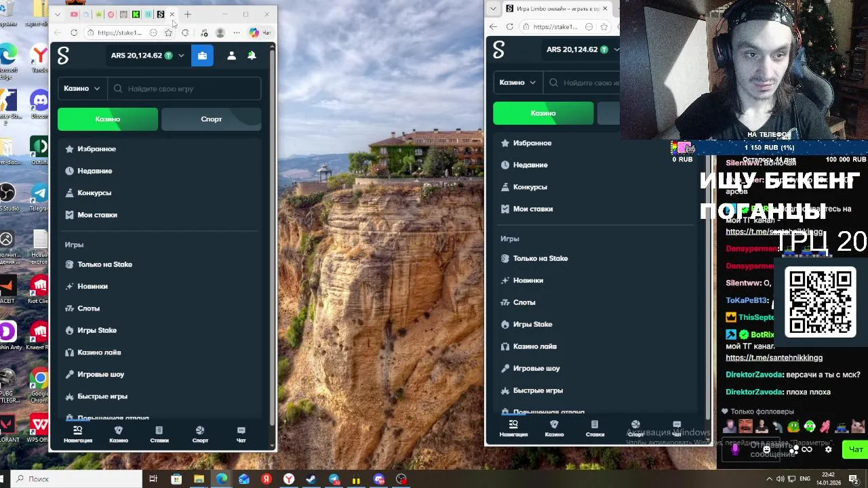Open the Казино category dropdown in right window
The height and width of the screenshot is (488, 868).
click(x=517, y=83)
